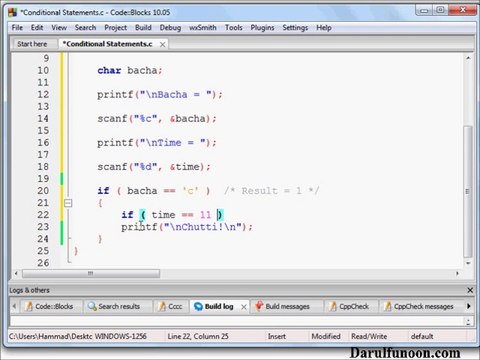The height and width of the screenshot is (360, 480).
Task: Open the Search results log tab
Action: (x=114, y=306)
